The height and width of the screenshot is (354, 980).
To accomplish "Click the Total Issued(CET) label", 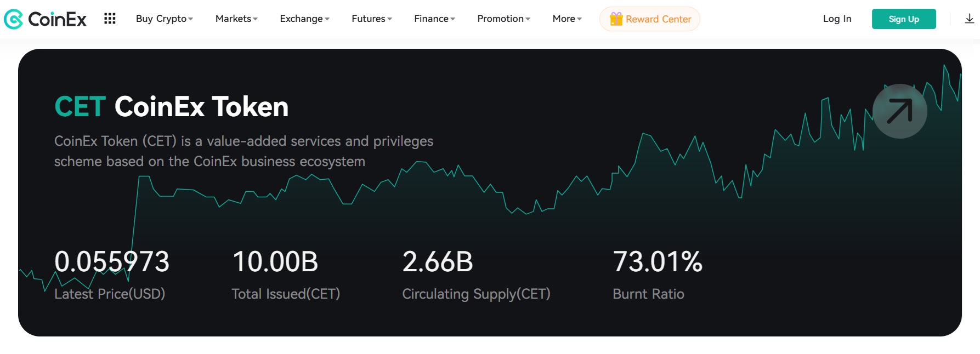I will 286,294.
